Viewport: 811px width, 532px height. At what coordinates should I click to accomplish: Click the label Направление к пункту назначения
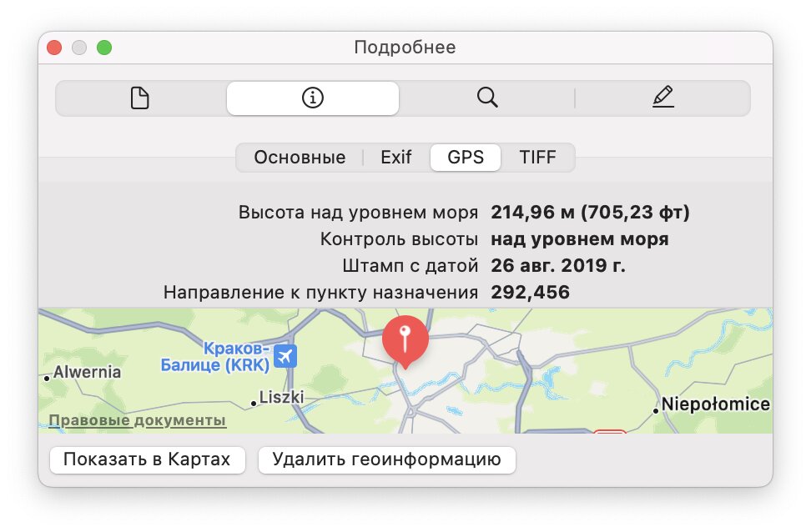[320, 293]
